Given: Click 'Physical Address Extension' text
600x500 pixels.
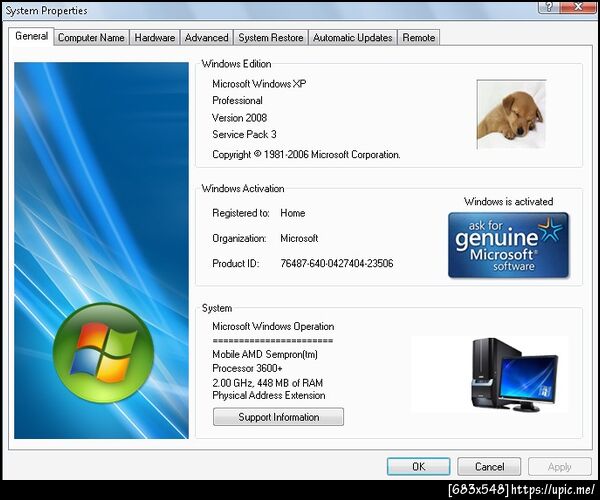Looking at the screenshot, I should (269, 395).
